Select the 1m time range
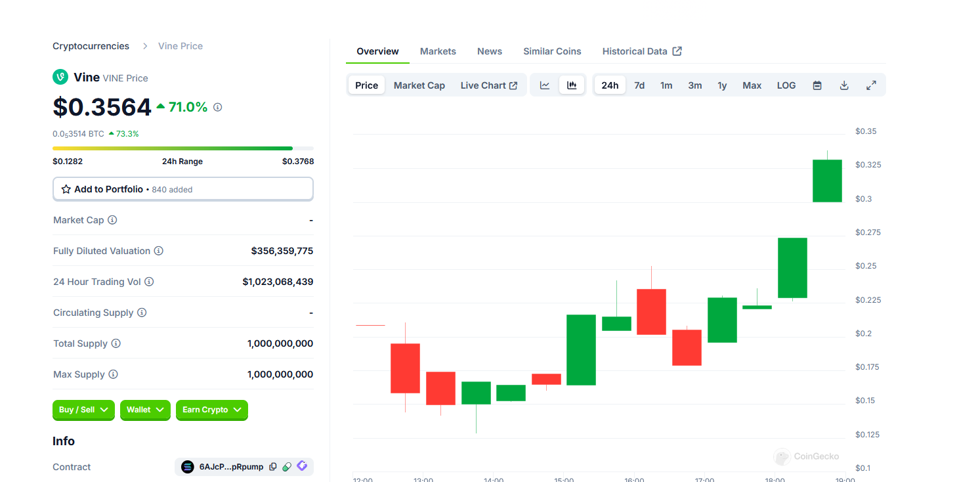Screen dimensions: 980x482 pyautogui.click(x=666, y=85)
